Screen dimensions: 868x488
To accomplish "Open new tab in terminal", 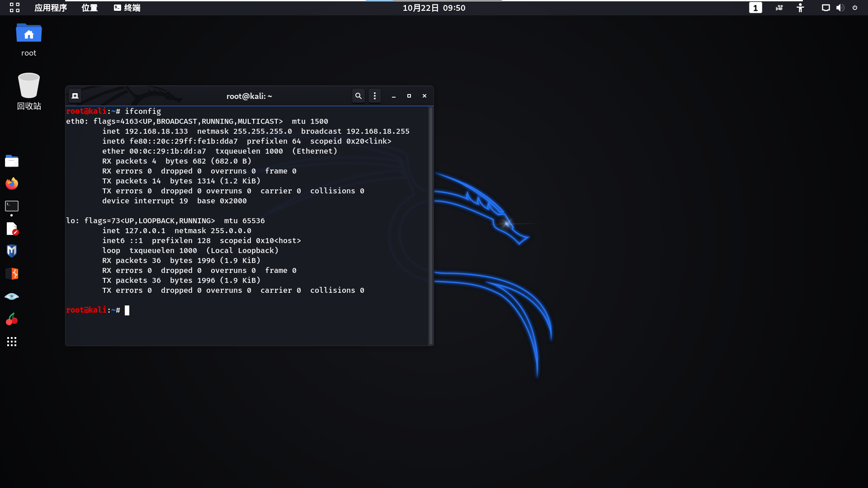I will tap(75, 96).
